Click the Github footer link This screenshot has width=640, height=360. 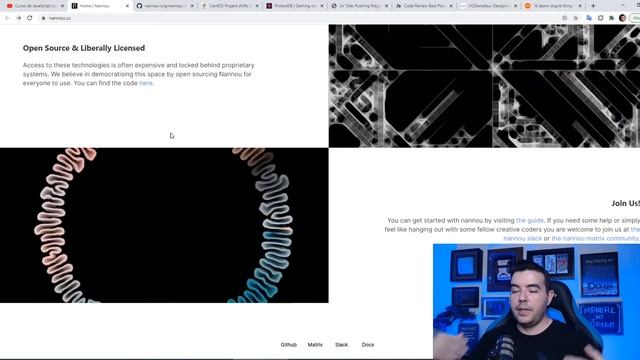289,345
